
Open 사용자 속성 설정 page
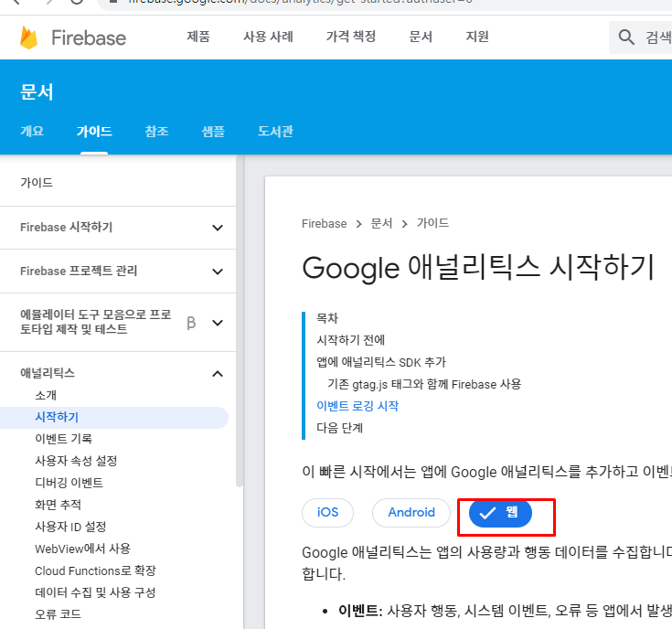pos(76,461)
